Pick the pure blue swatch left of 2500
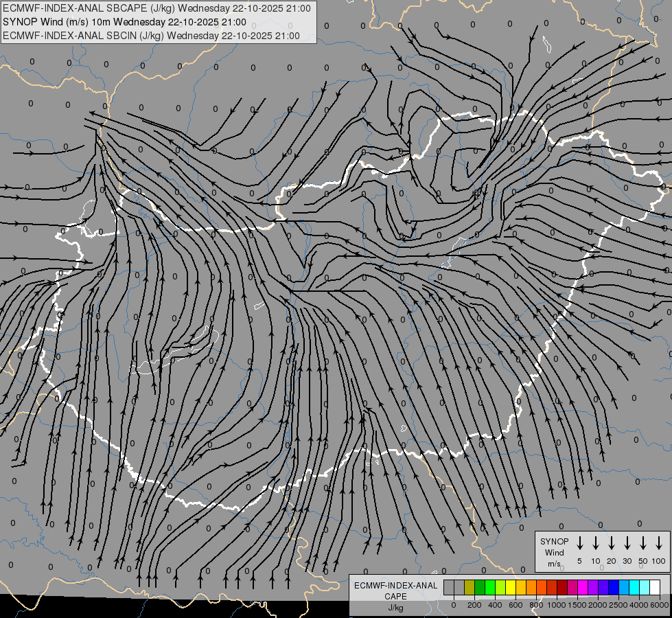Screen dimensions: 672x618 (614, 587)
